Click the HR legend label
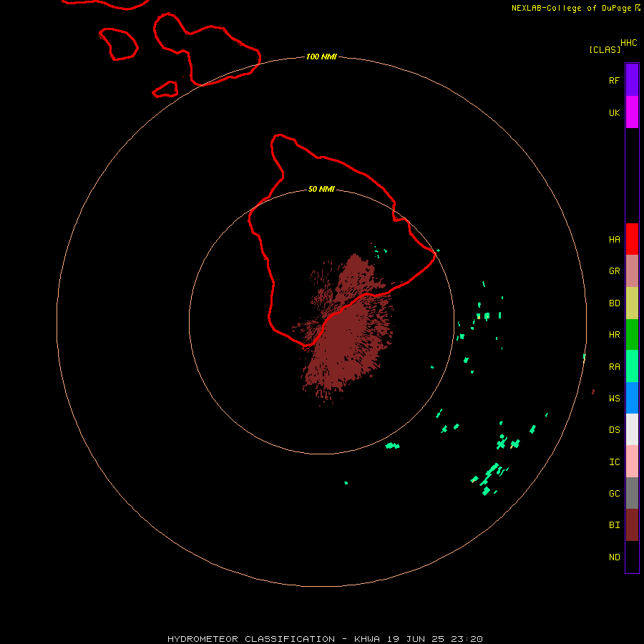 pyautogui.click(x=614, y=335)
